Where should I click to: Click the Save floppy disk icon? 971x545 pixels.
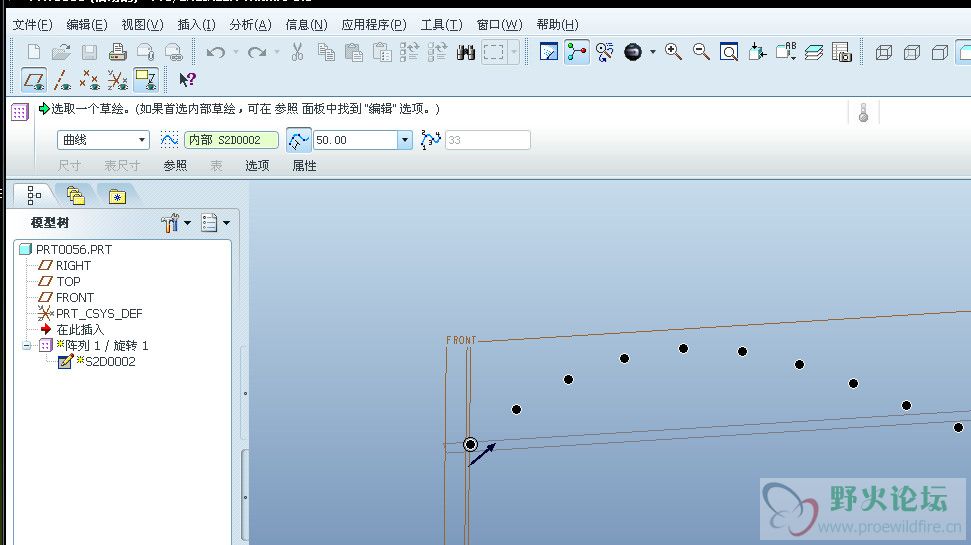[x=89, y=52]
